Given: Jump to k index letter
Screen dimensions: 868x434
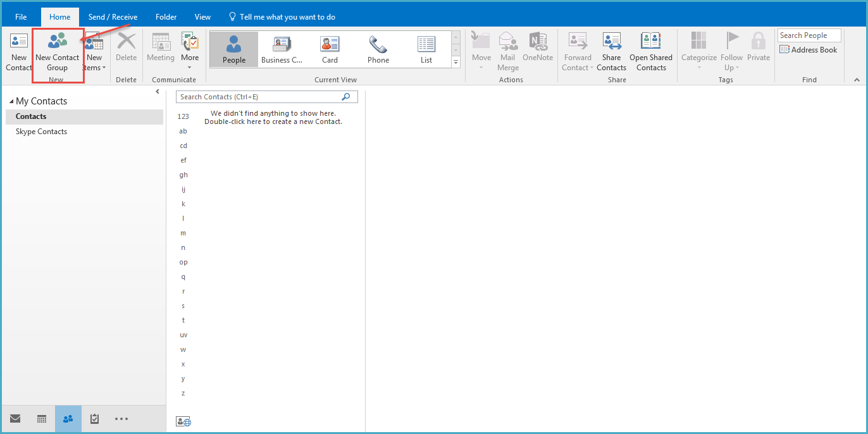Looking at the screenshot, I should [183, 204].
